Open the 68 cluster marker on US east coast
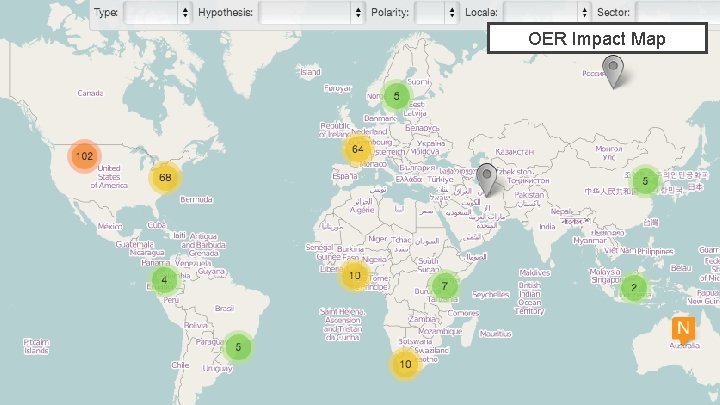The width and height of the screenshot is (720, 405). (x=165, y=177)
